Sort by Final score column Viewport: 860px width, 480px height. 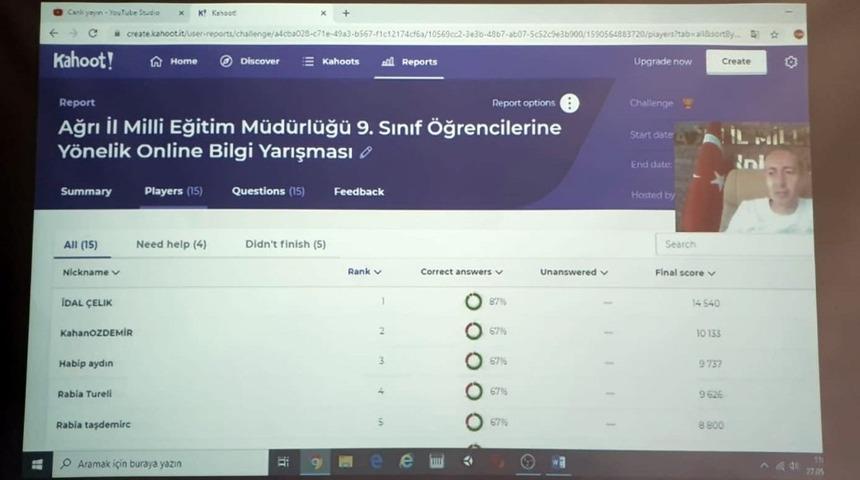click(685, 273)
